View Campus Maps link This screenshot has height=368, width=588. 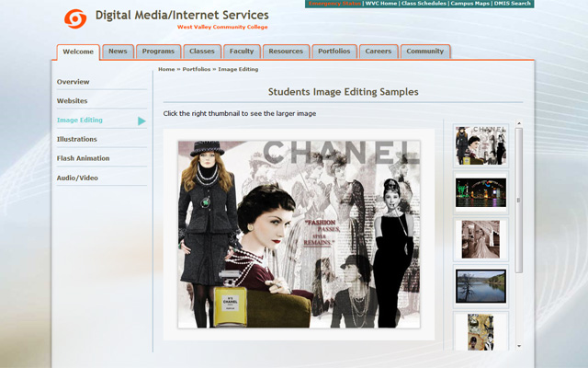point(469,4)
